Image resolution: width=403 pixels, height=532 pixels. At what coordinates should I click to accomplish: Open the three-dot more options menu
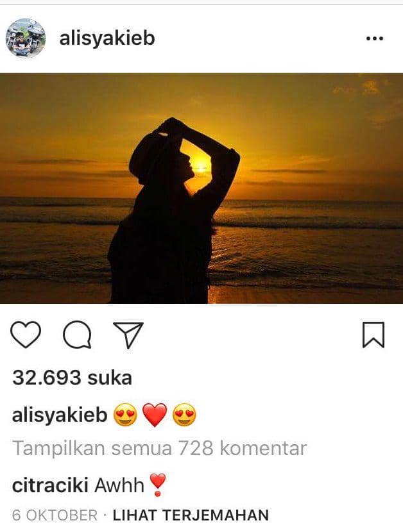click(375, 38)
